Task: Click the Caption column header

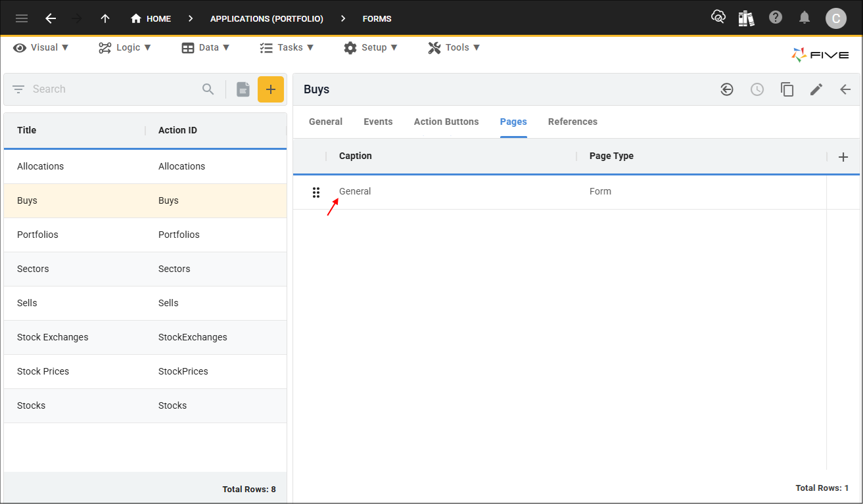Action: coord(356,156)
